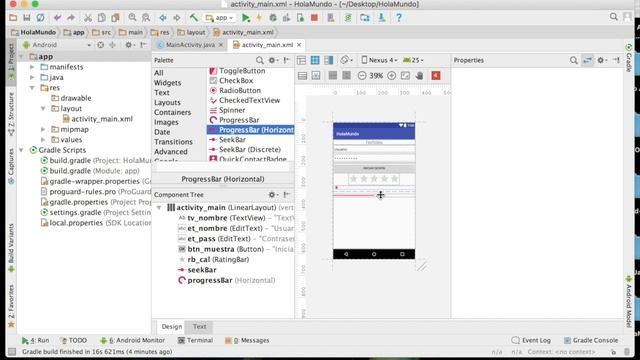Image resolution: width=640 pixels, height=360 pixels.
Task: Expand the manifests folder
Action: (32, 67)
